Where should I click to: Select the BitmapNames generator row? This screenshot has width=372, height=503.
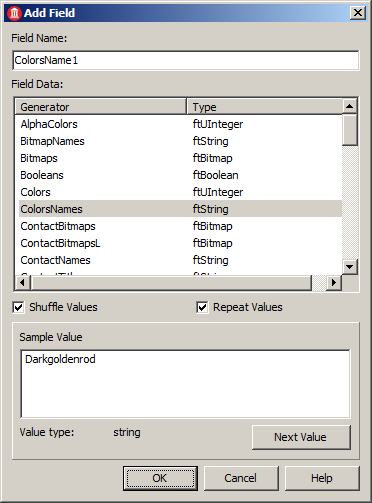coord(180,141)
